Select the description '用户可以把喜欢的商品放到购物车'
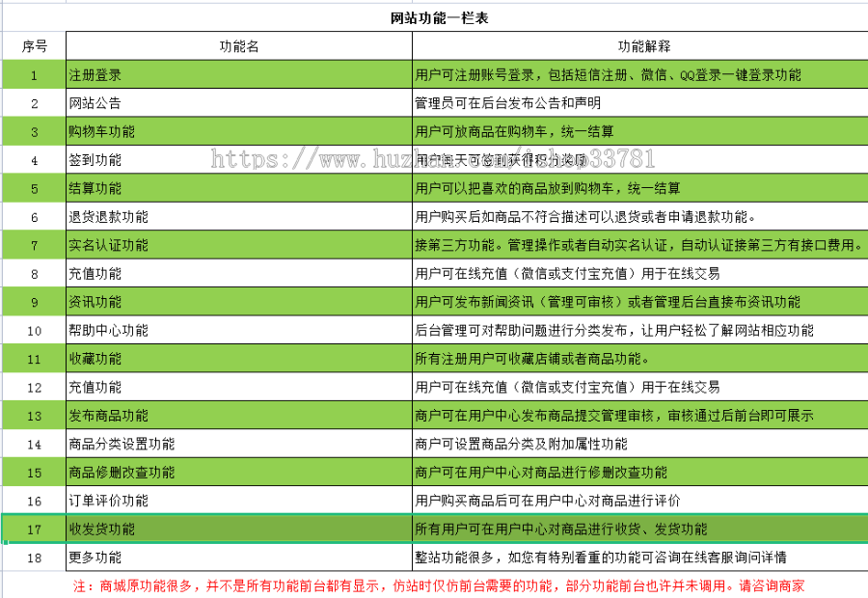This screenshot has width=868, height=598. (x=640, y=188)
